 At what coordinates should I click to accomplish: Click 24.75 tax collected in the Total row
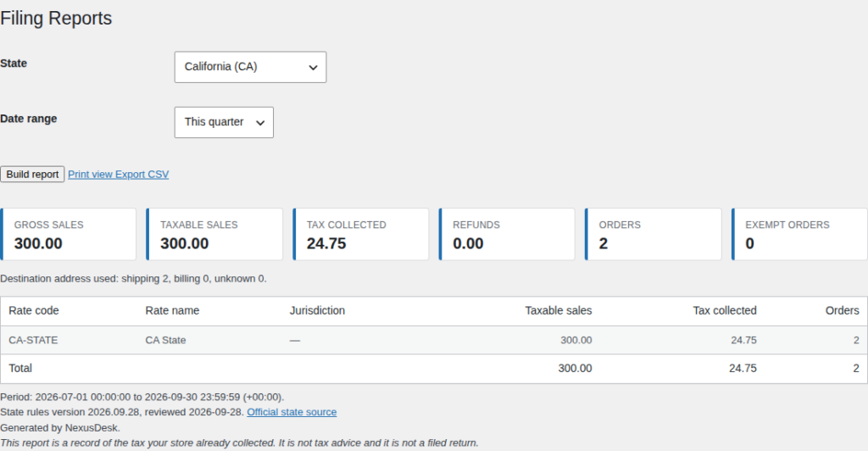pyautogui.click(x=743, y=369)
